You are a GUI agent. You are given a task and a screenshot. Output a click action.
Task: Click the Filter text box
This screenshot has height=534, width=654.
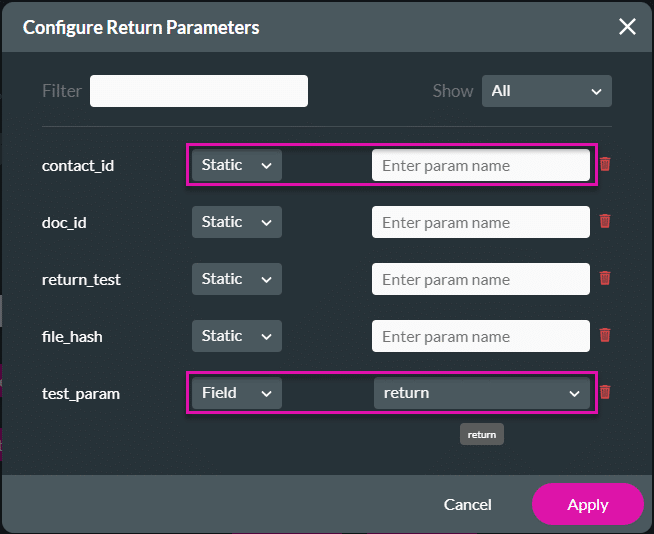tap(198, 91)
